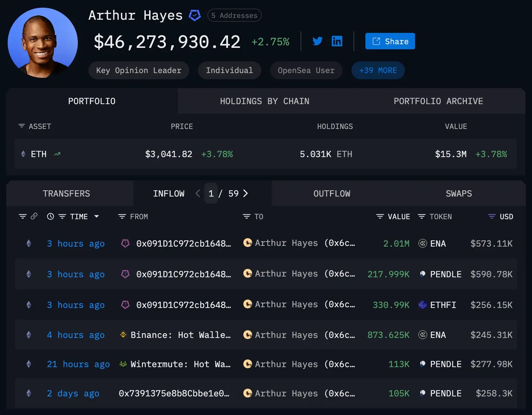532x415 pixels.
Task: Expand the +39 MORE tags
Action: click(378, 71)
